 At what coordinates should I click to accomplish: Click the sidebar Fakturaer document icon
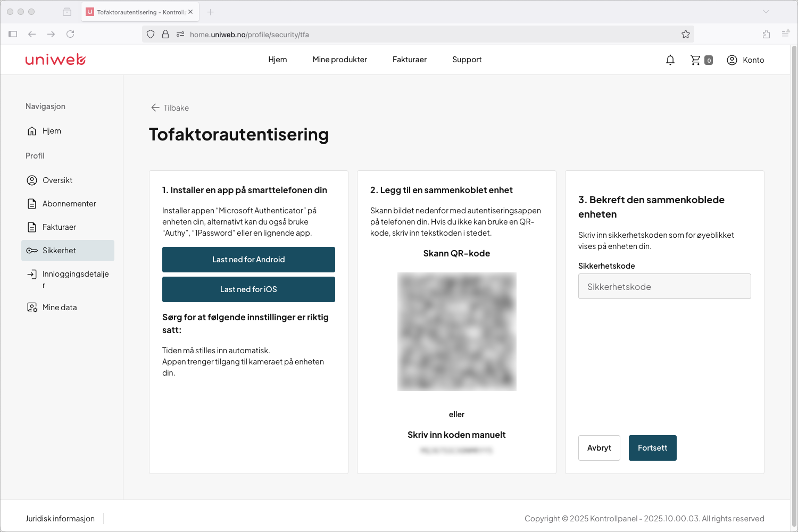[32, 227]
